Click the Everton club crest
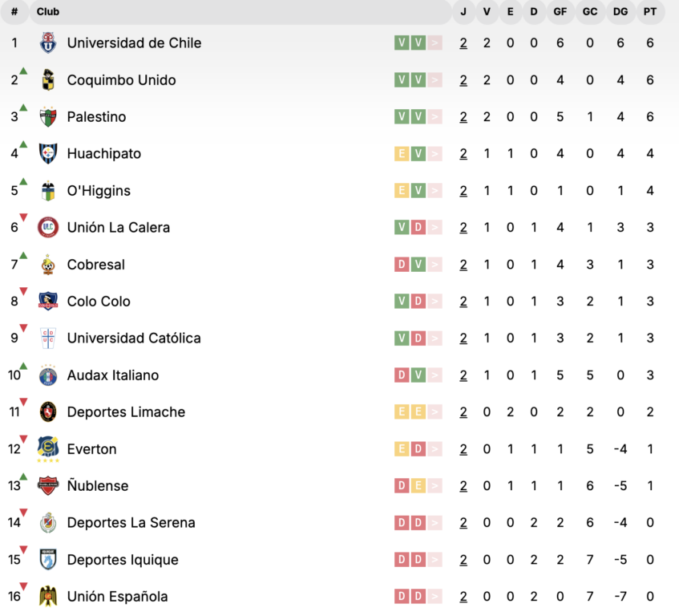This screenshot has height=616, width=679. [x=48, y=448]
